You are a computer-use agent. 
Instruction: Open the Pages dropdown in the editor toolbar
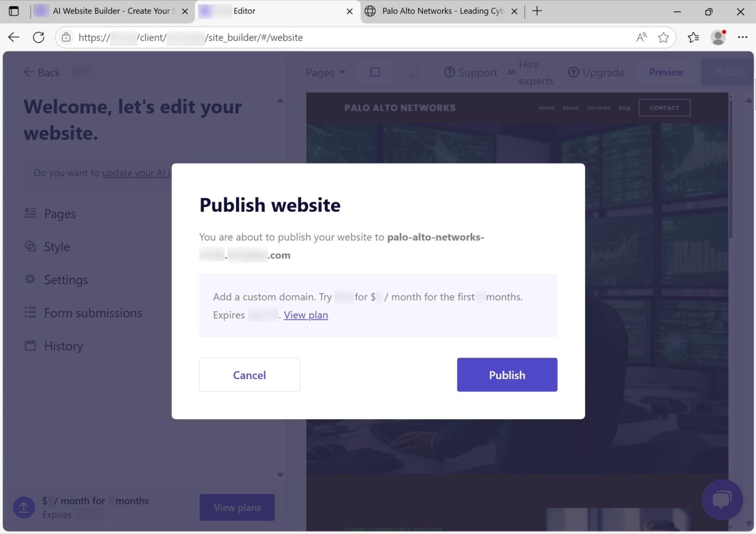click(326, 72)
